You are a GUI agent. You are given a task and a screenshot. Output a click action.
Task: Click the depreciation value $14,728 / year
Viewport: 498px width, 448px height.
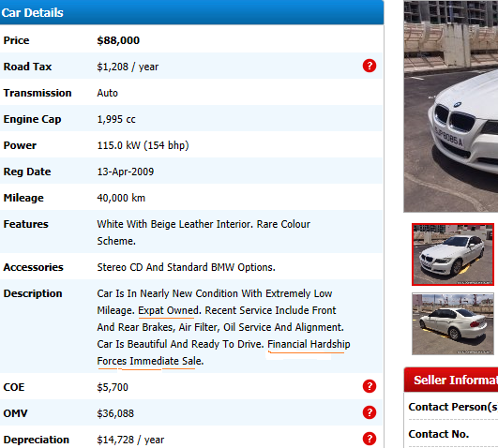pyautogui.click(x=130, y=440)
